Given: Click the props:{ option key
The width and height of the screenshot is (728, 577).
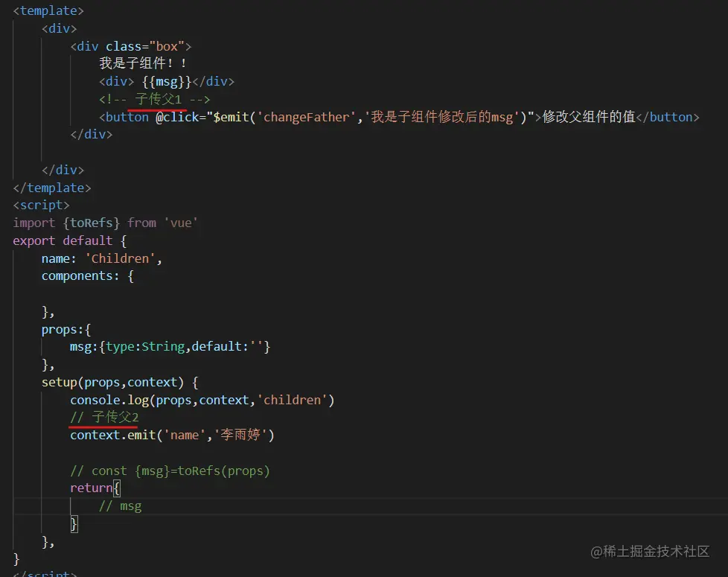Looking at the screenshot, I should pos(66,330).
